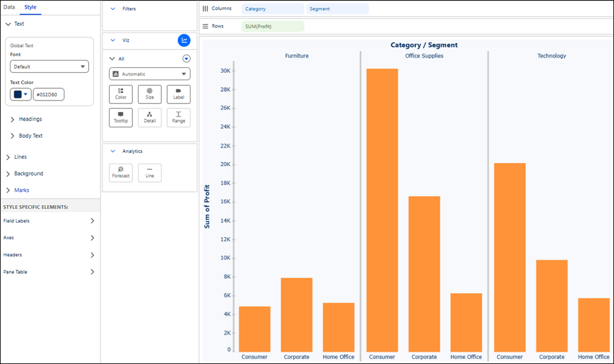Add an analytics Line
614x364 pixels.
point(150,173)
